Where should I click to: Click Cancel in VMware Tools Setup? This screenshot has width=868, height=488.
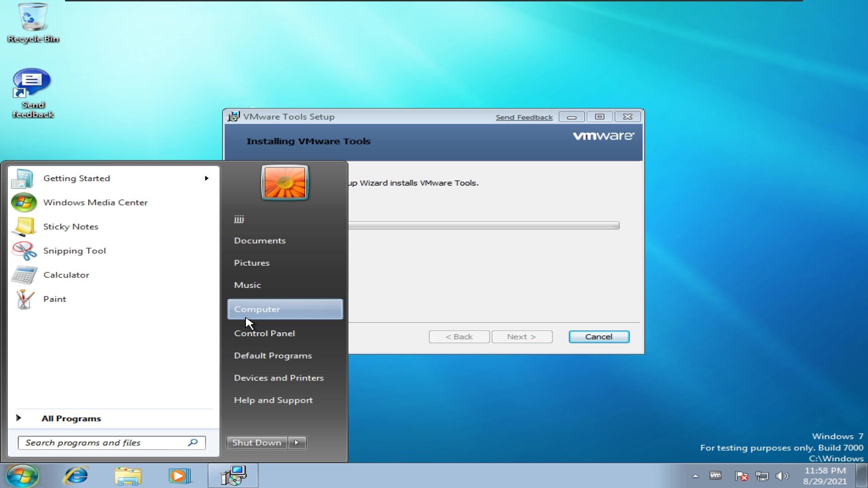(x=599, y=337)
